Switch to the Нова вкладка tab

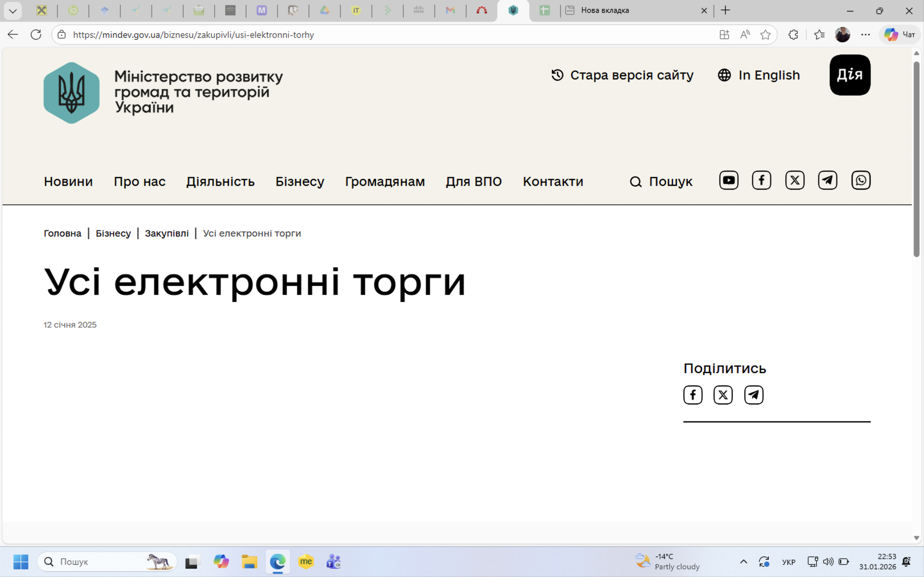coord(630,11)
